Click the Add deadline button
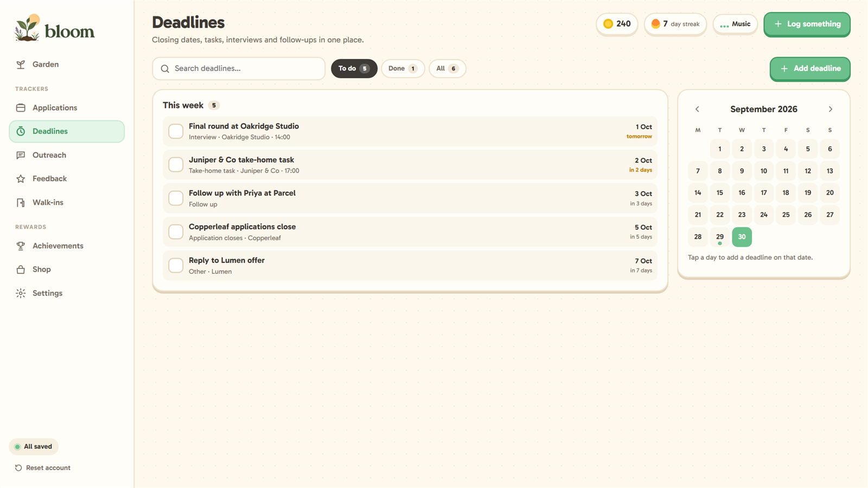The image size is (868, 488). [810, 69]
